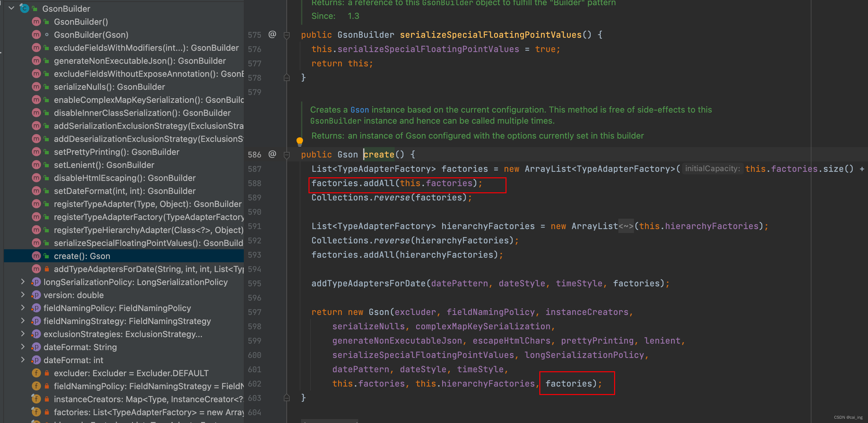Click method icon beside GsonBuilder(Gson)
Viewport: 868px width, 423px height.
coord(36,34)
